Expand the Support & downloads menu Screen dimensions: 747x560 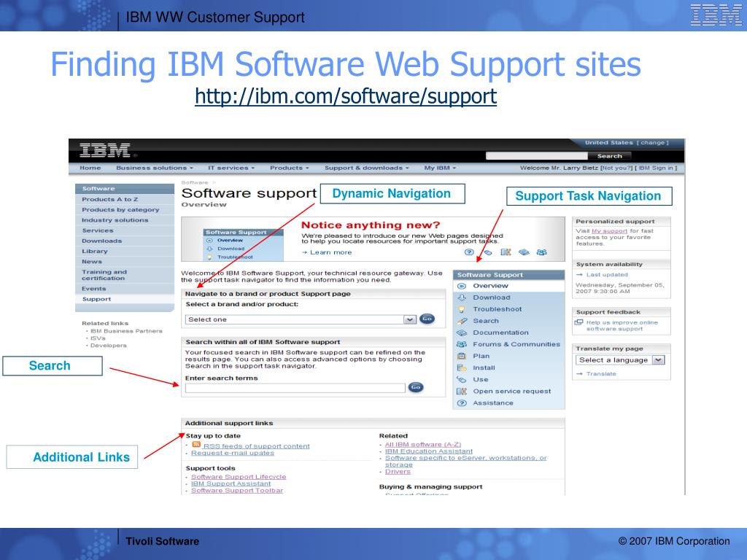pyautogui.click(x=367, y=168)
